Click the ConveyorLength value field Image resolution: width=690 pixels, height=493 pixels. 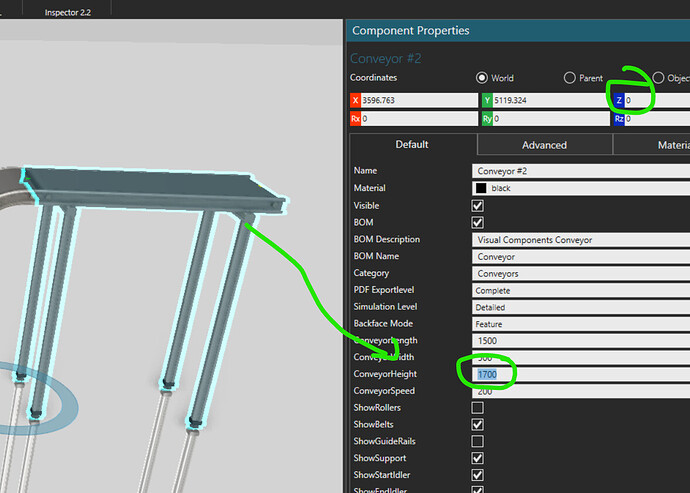[580, 341]
